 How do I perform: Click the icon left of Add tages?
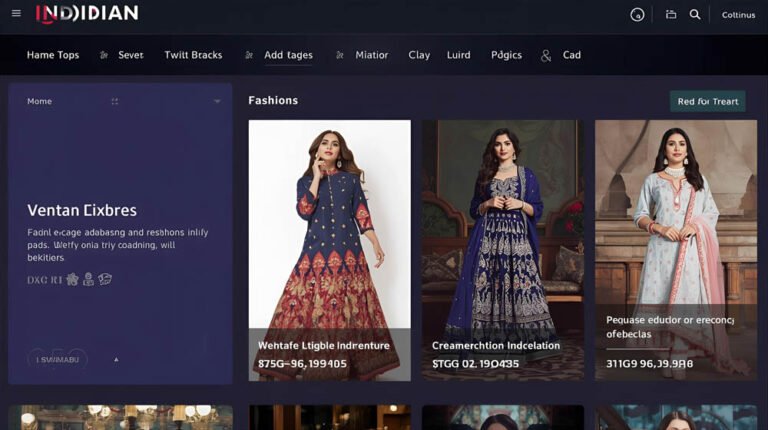coord(249,56)
